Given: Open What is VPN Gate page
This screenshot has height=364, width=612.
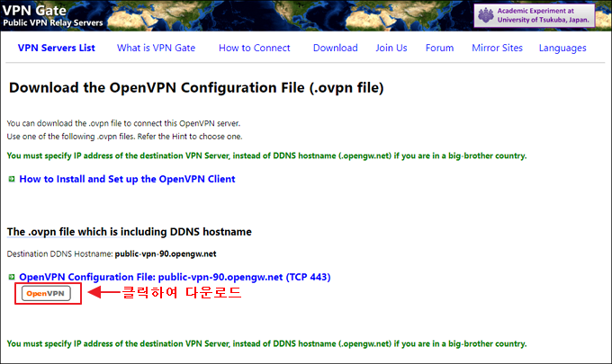Looking at the screenshot, I should (156, 48).
